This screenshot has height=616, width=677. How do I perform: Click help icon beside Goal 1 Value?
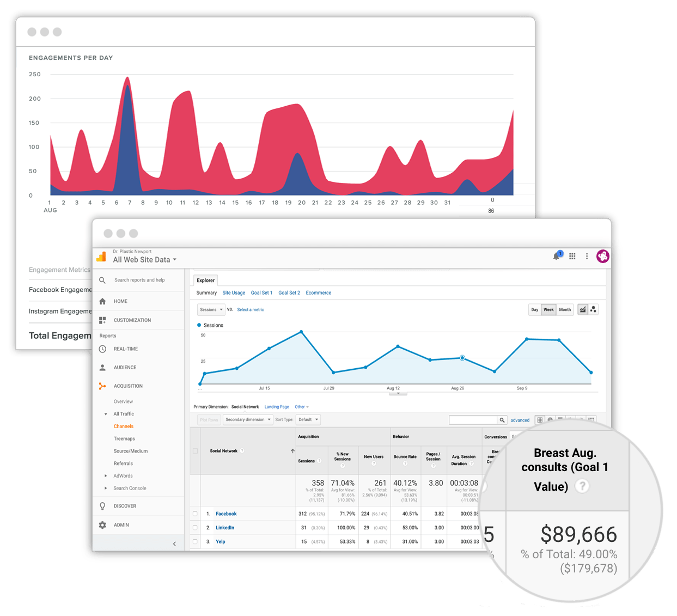[x=582, y=486]
